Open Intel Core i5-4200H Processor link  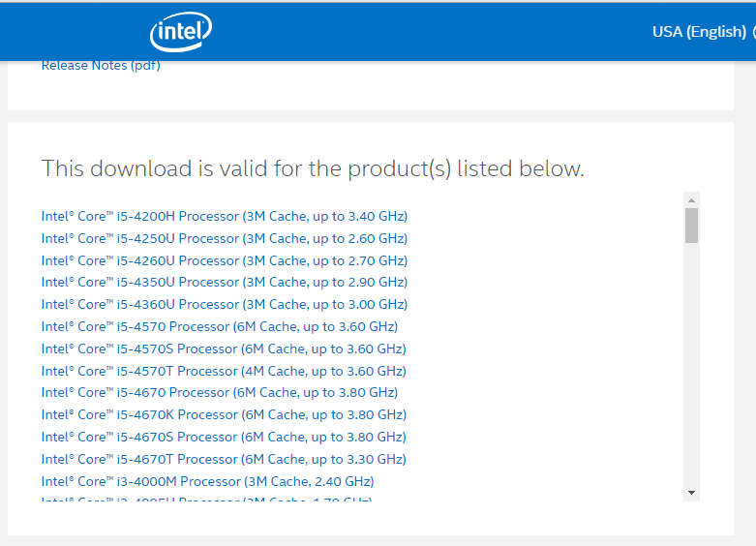(x=224, y=216)
